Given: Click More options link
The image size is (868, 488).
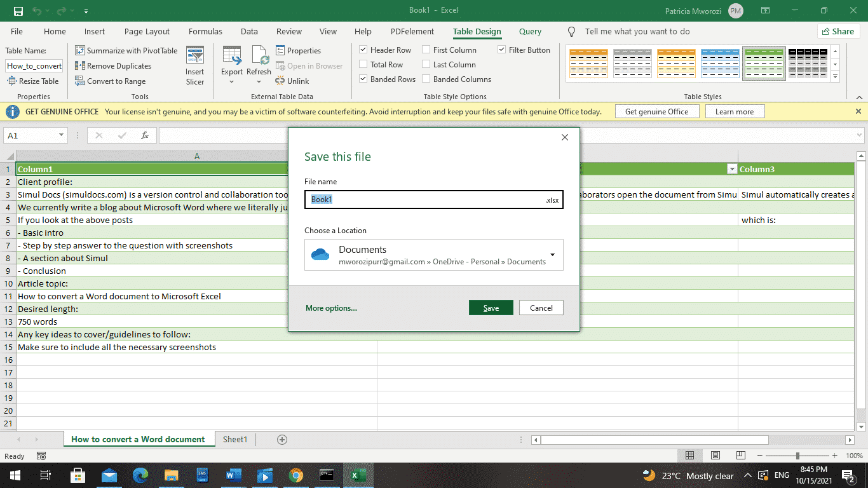Looking at the screenshot, I should [331, 308].
